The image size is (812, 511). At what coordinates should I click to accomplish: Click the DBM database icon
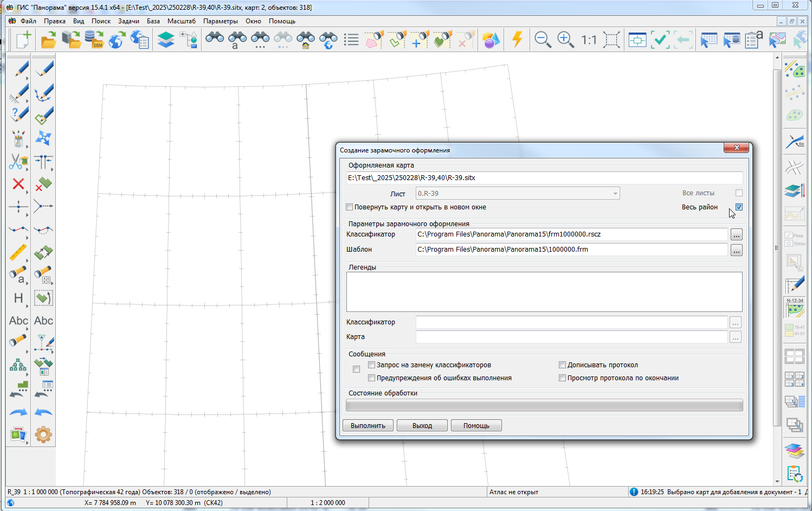coord(94,40)
